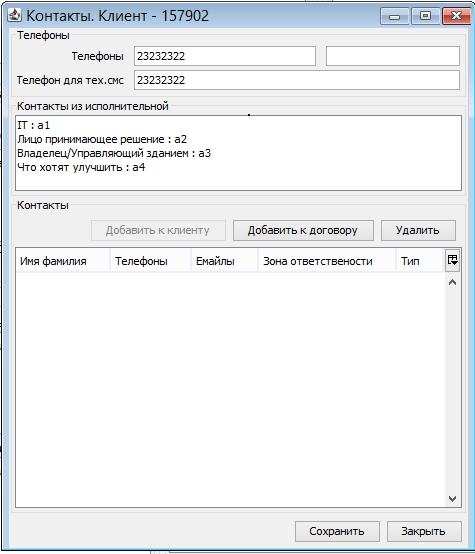Click the Java app icon in title bar
The image size is (475, 554).
14,15
